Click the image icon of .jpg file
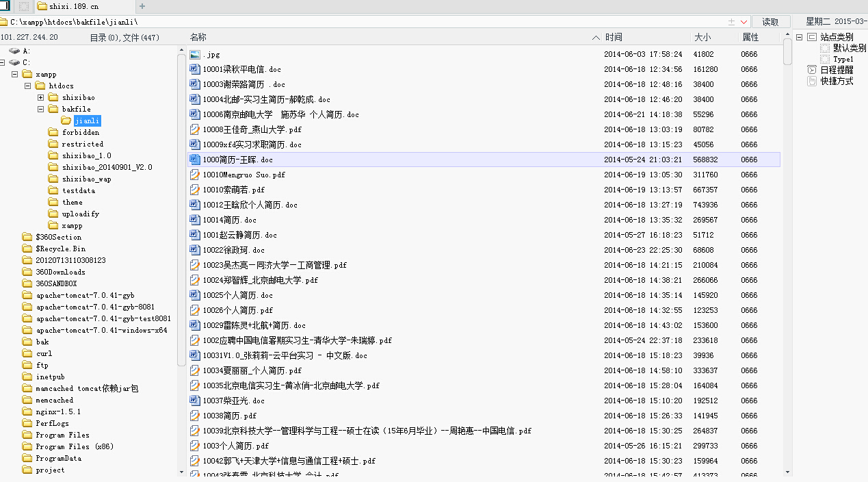 coord(195,54)
